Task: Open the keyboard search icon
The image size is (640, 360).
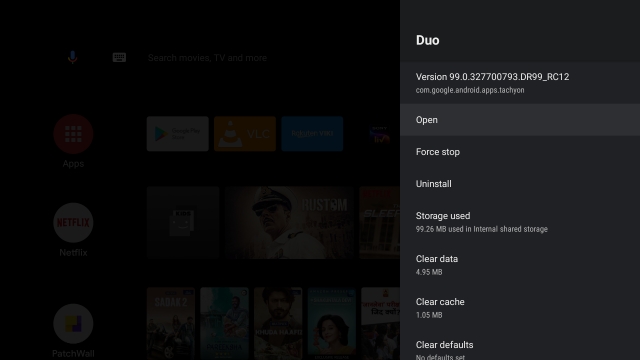Action: click(119, 58)
